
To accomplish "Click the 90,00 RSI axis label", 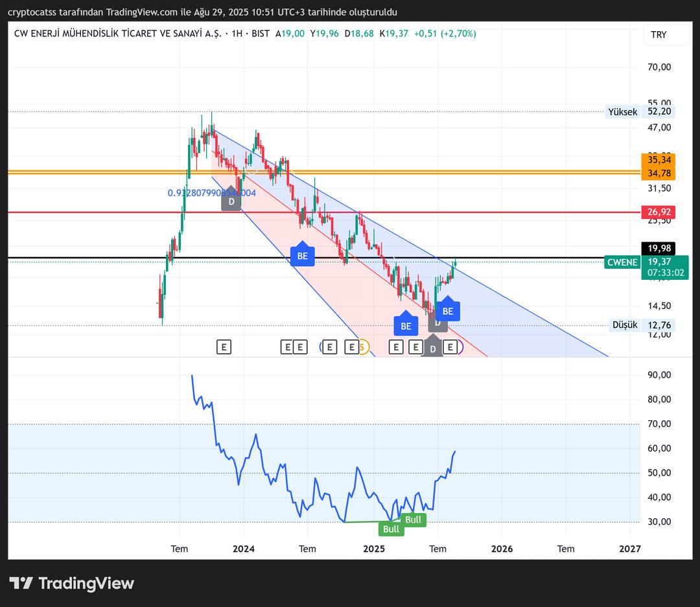I will tap(659, 375).
